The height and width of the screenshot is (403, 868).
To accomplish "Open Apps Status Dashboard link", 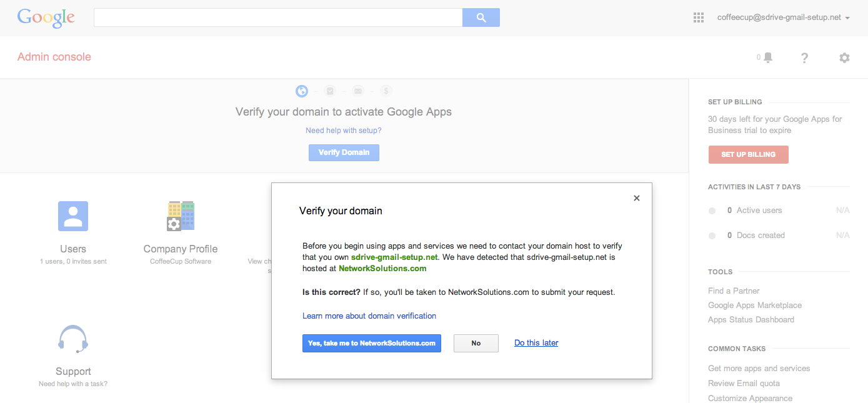I will tap(751, 319).
